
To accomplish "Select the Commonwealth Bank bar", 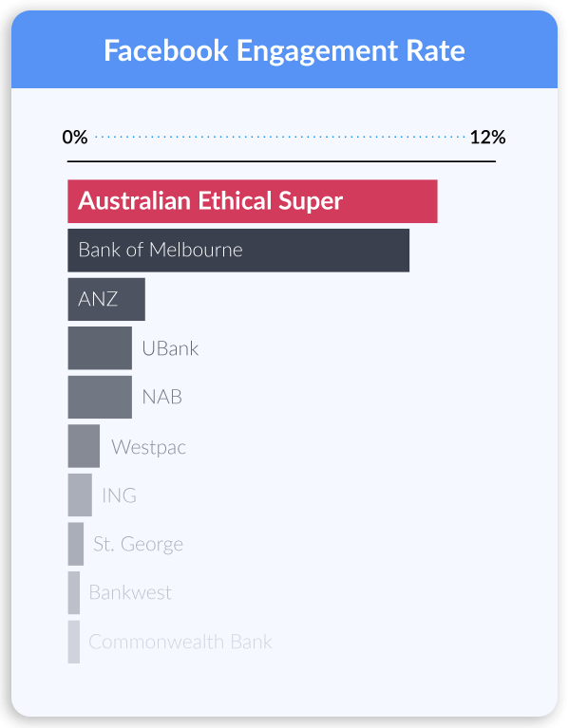I will coord(74,642).
